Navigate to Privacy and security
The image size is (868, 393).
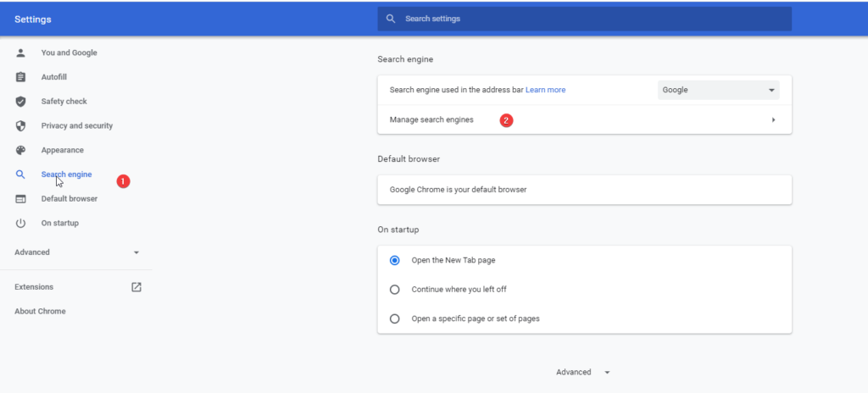[77, 126]
